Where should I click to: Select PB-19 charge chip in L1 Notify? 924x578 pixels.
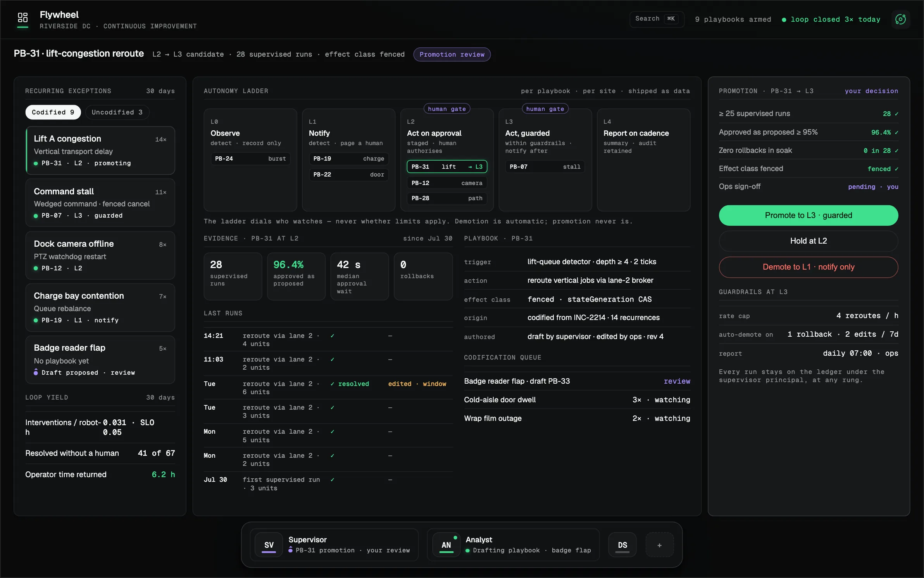(348, 159)
